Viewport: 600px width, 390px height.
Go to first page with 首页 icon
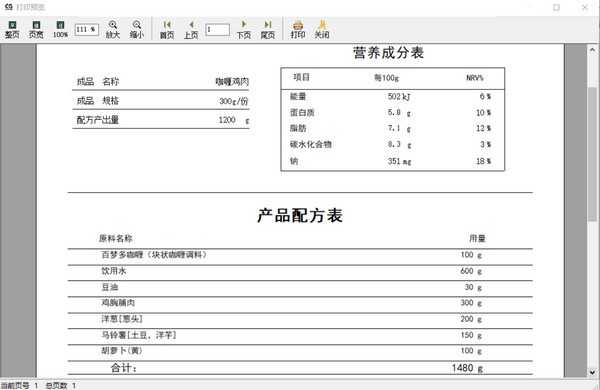[167, 29]
